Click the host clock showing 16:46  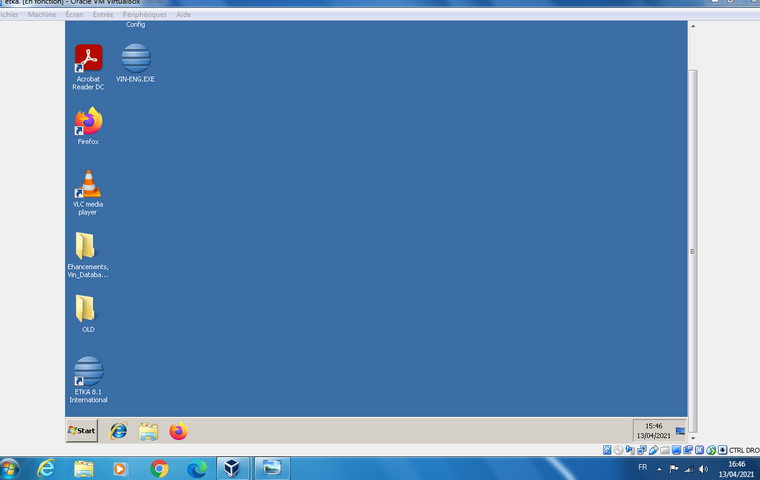pos(736,469)
